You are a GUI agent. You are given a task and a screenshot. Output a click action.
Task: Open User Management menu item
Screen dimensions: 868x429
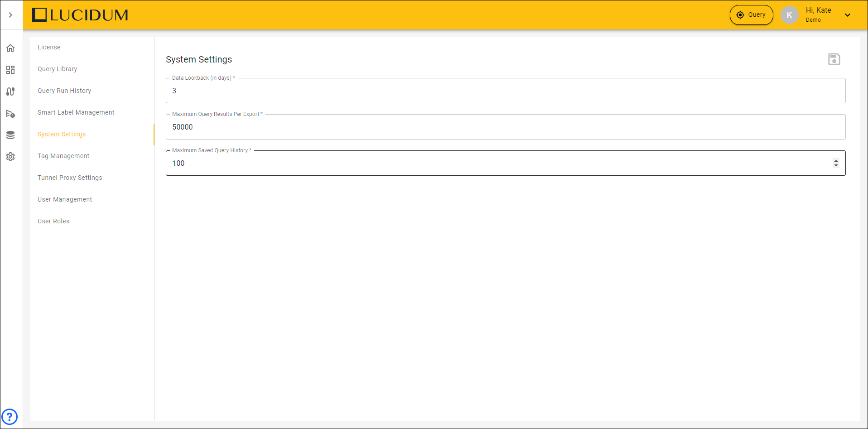pyautogui.click(x=65, y=199)
